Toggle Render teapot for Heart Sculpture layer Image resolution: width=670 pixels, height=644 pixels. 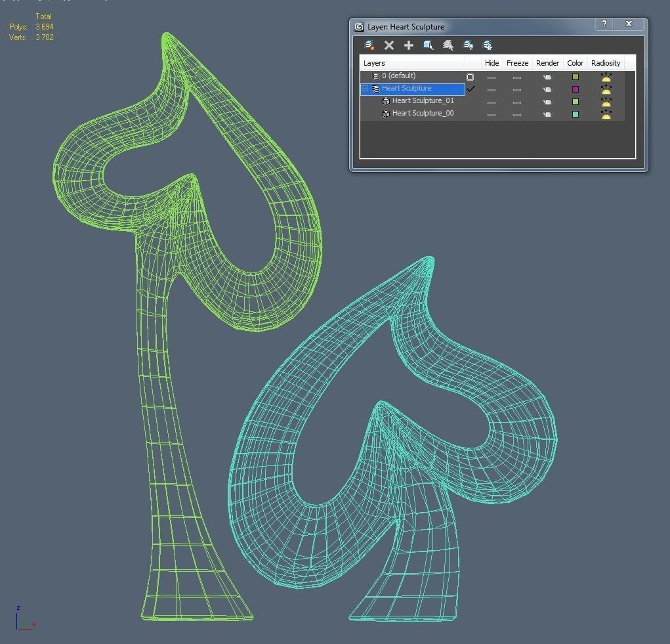(547, 90)
